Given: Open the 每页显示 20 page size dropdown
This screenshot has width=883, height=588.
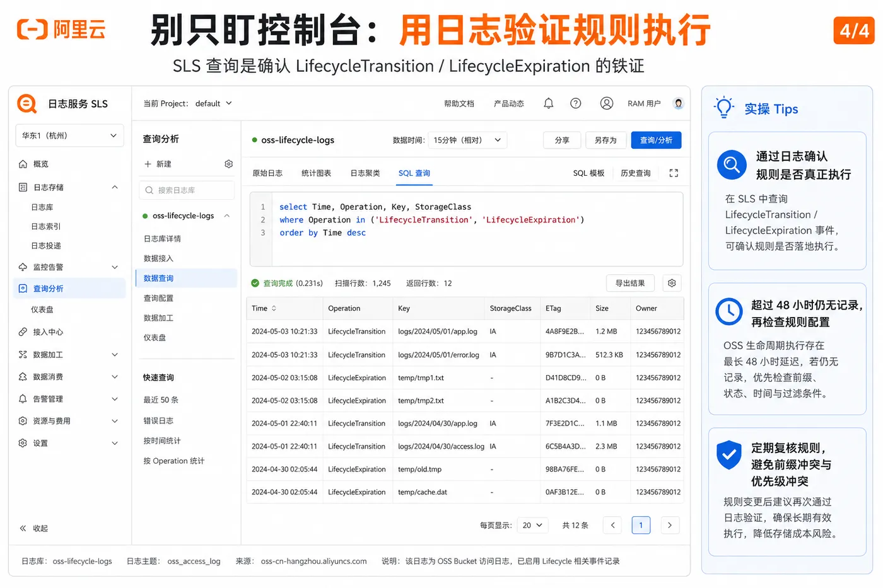Looking at the screenshot, I should tap(532, 525).
